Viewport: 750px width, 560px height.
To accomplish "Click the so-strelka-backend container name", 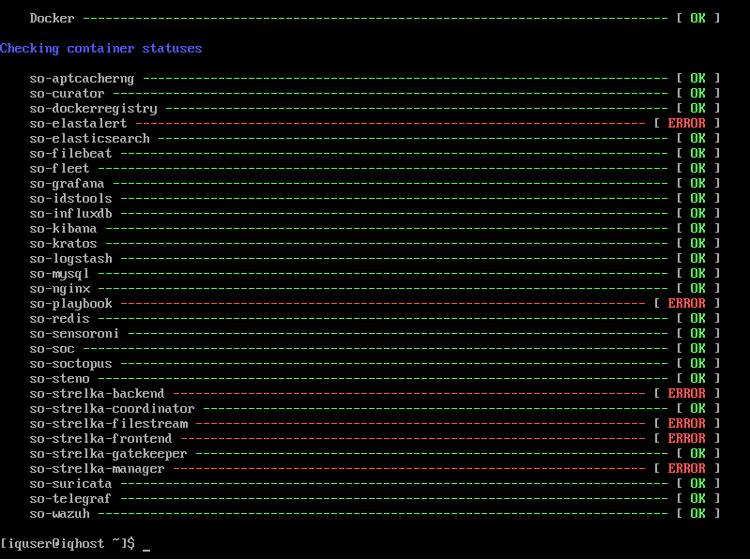I will point(97,394).
